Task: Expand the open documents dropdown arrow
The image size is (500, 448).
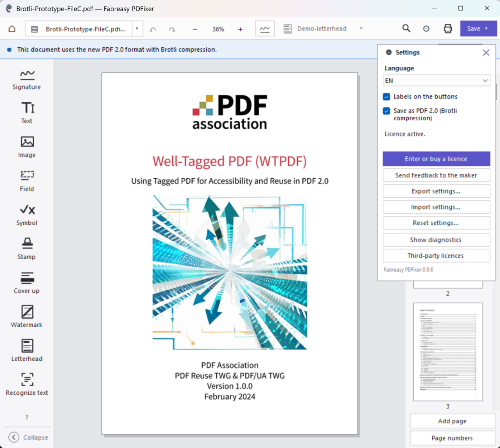Action: point(137,29)
